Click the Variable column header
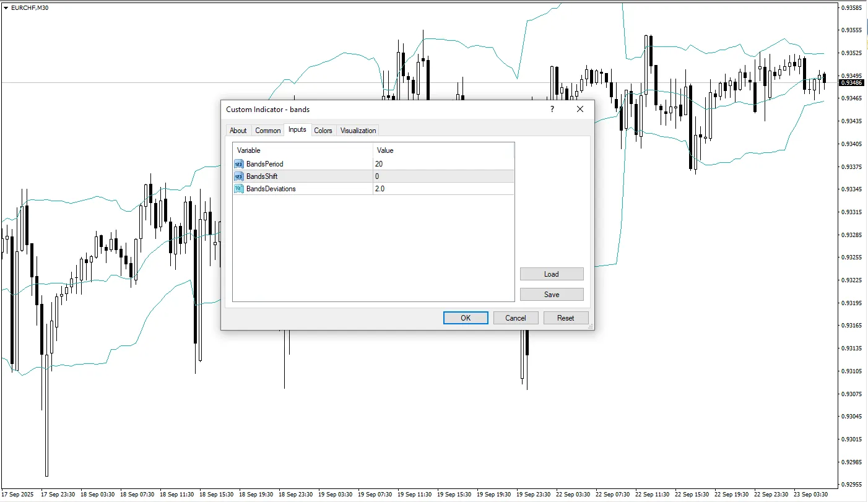 tap(302, 150)
